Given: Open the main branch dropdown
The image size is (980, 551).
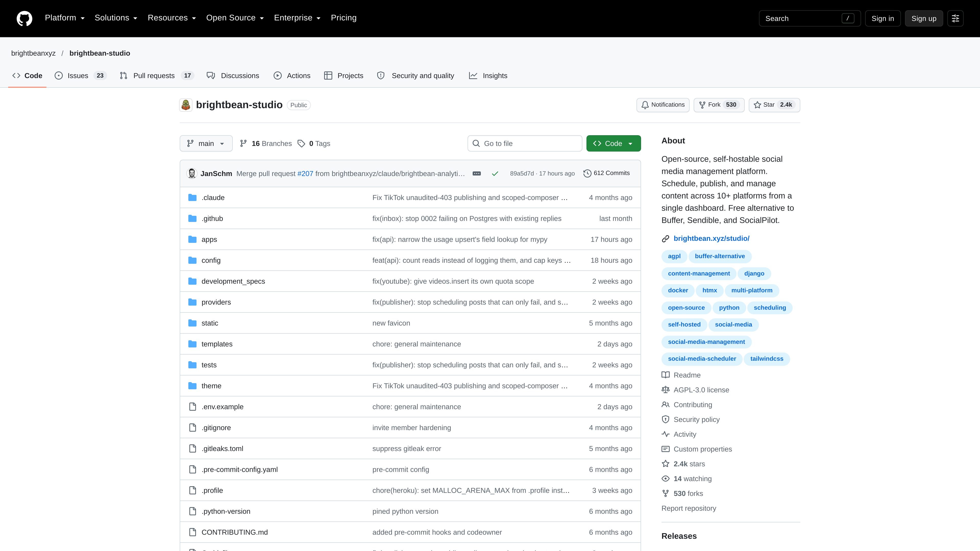Looking at the screenshot, I should 206,143.
